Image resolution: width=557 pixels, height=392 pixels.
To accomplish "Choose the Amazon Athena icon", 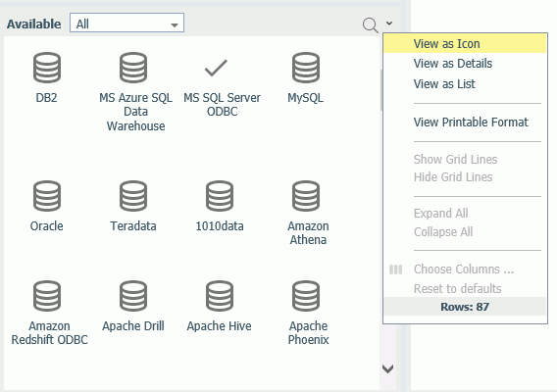I will (306, 196).
